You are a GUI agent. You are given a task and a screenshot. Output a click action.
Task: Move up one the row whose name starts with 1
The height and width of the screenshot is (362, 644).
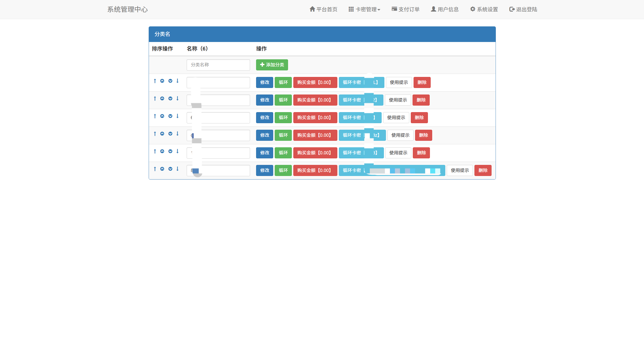click(x=162, y=151)
